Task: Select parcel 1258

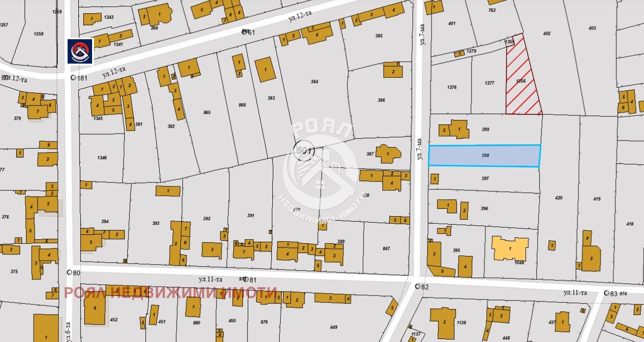Action: 39,34
